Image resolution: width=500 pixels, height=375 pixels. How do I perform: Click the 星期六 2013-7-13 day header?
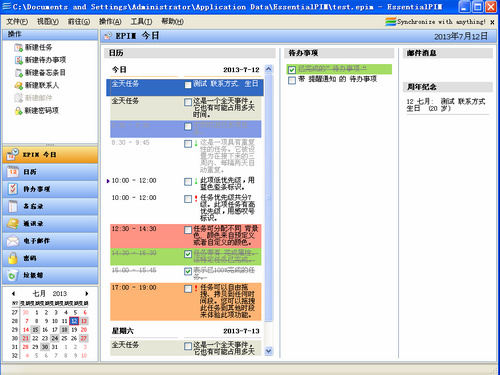point(185,331)
